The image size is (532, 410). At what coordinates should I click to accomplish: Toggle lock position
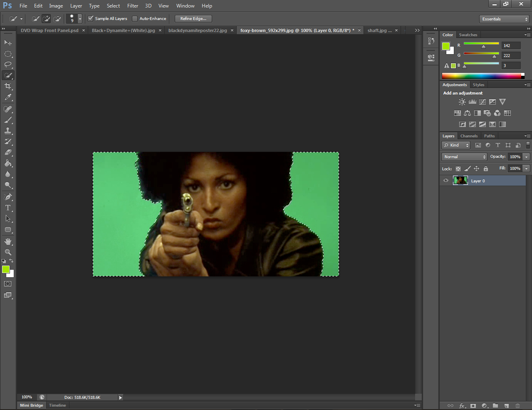click(477, 169)
